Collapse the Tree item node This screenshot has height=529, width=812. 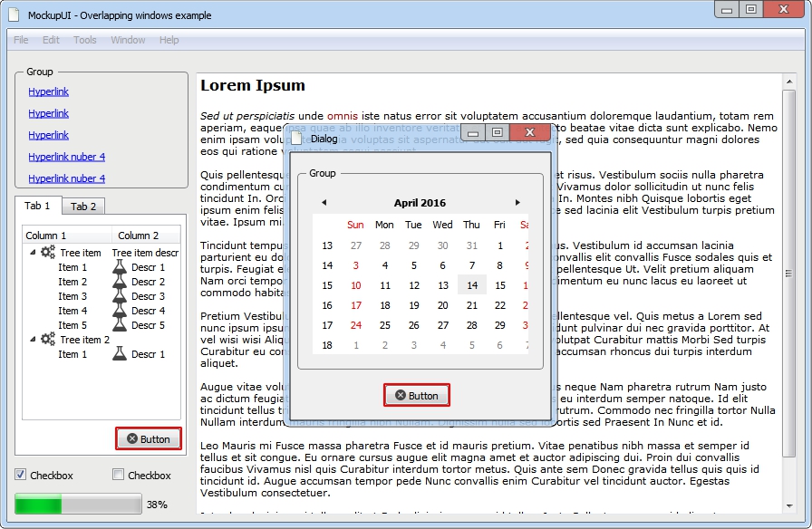tap(33, 253)
